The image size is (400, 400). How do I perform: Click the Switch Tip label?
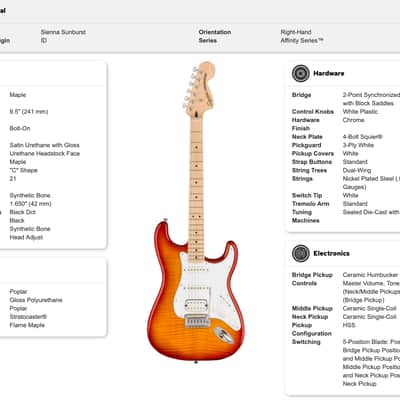click(x=307, y=195)
